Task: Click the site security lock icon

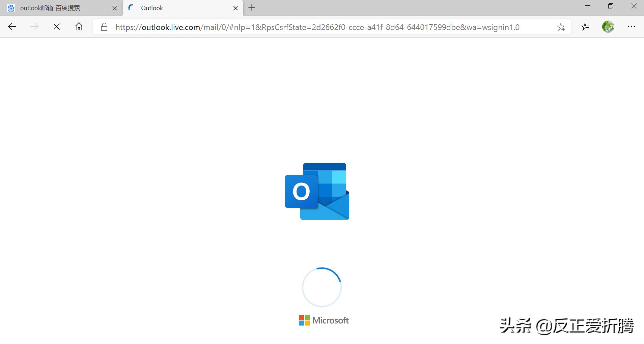Action: (x=104, y=27)
